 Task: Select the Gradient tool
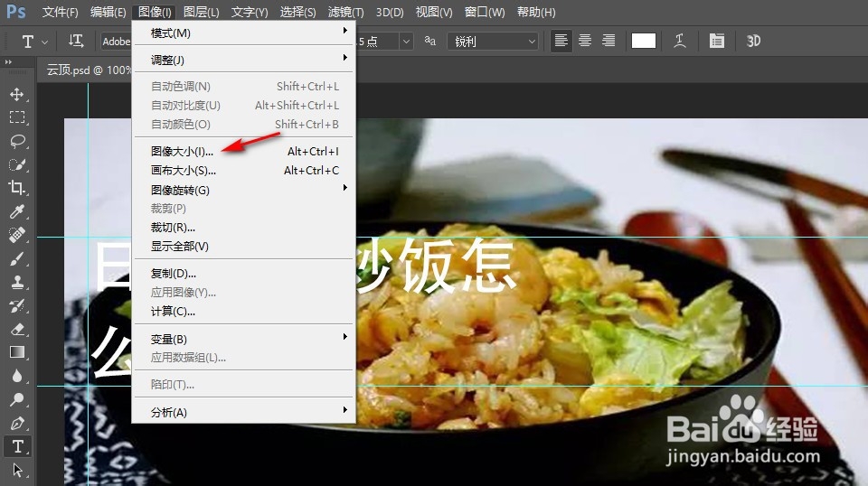(16, 352)
